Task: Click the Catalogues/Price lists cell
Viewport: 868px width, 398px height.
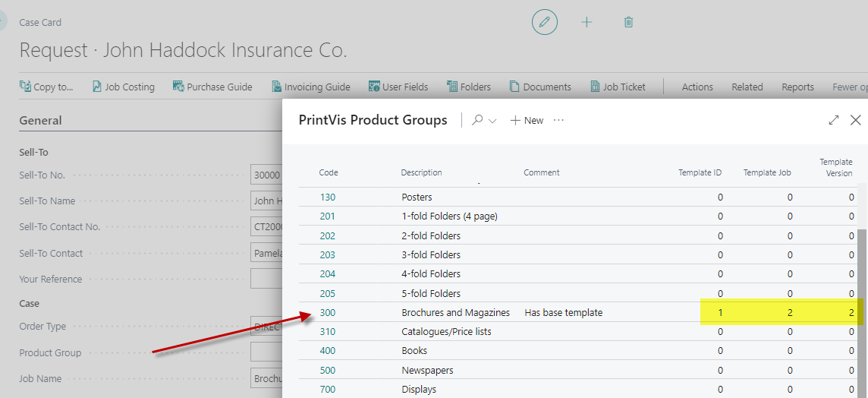Action: pos(446,331)
